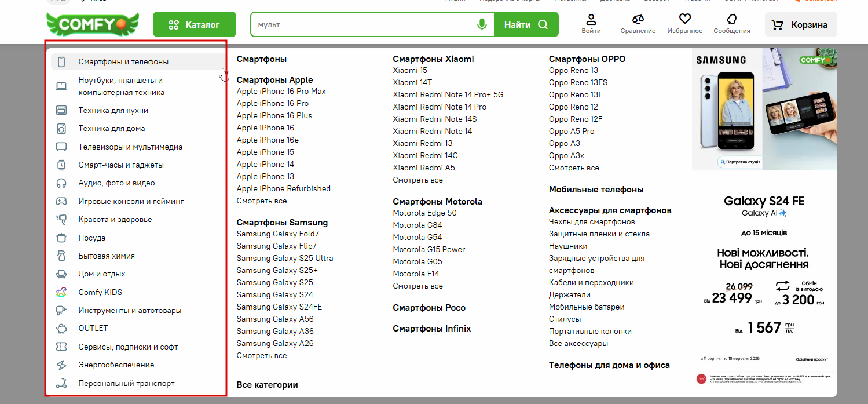868x404 pixels.
Task: Open Избранное heart icon
Action: click(x=685, y=19)
